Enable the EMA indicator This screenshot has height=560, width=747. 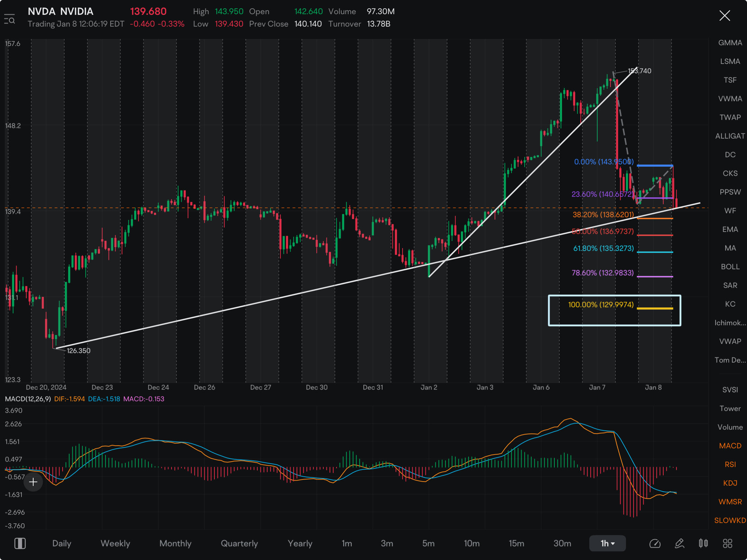730,230
